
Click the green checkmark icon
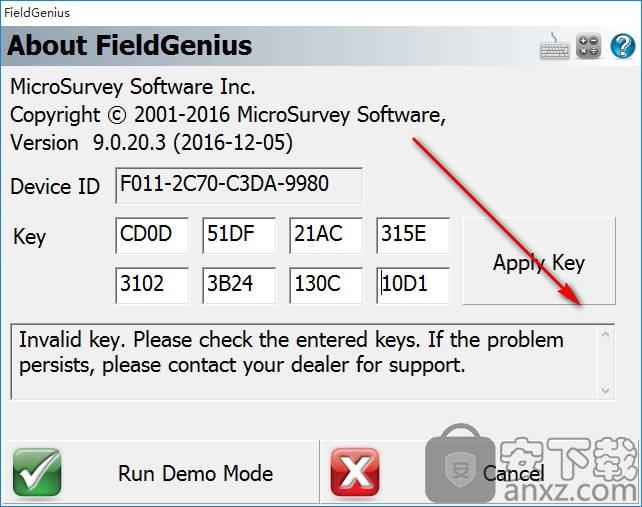[x=37, y=472]
